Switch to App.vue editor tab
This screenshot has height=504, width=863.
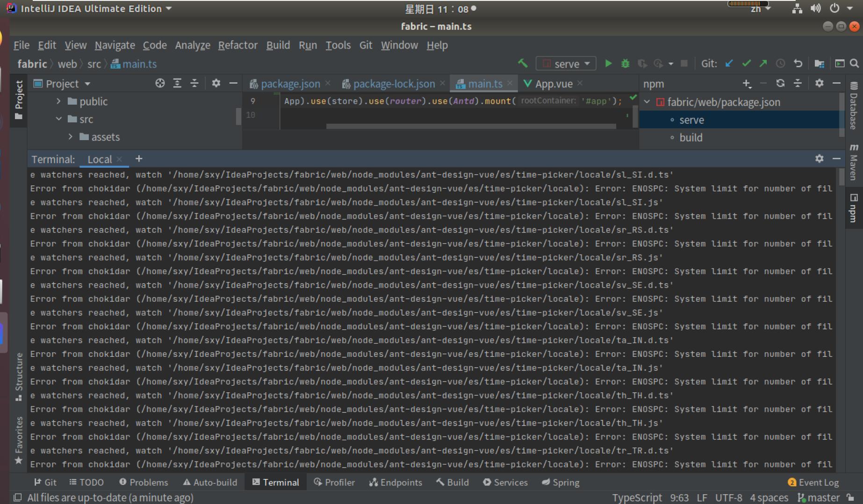click(554, 84)
